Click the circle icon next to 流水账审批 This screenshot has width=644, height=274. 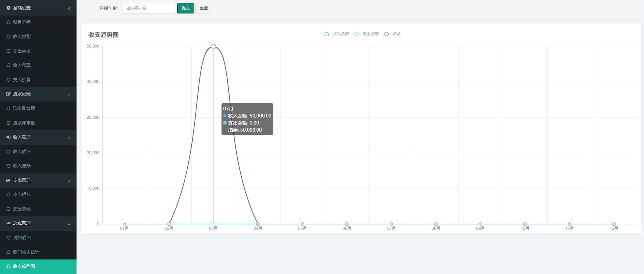(9, 123)
